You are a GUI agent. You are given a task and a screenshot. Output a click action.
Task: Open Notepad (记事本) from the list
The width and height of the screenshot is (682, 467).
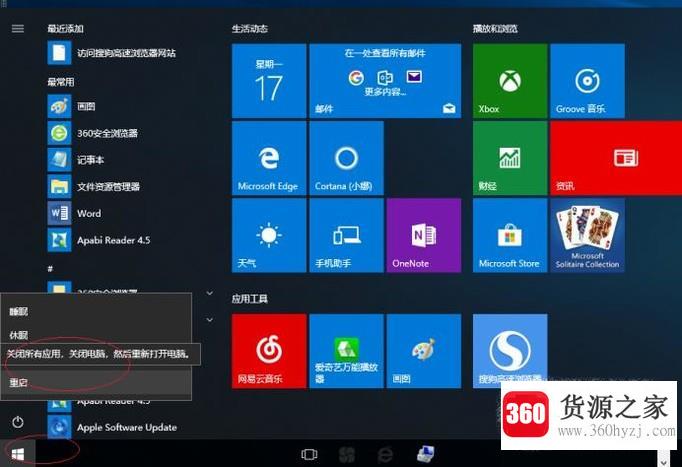click(x=76, y=160)
